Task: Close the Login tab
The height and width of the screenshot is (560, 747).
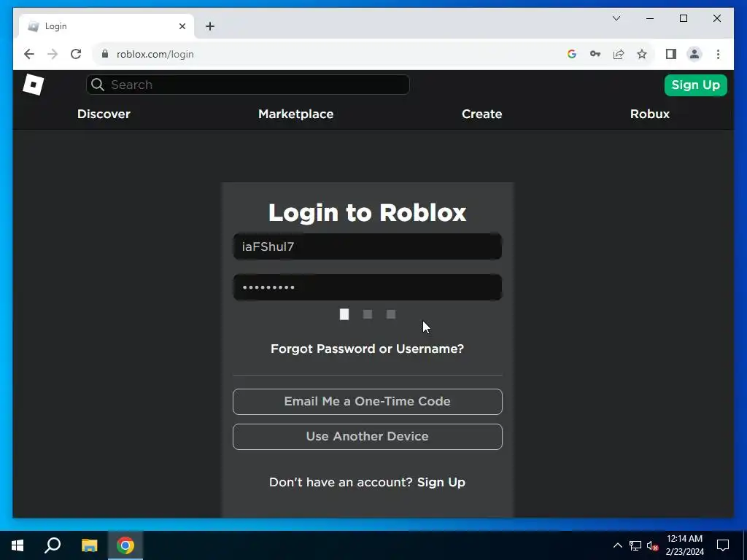Action: pos(182,26)
